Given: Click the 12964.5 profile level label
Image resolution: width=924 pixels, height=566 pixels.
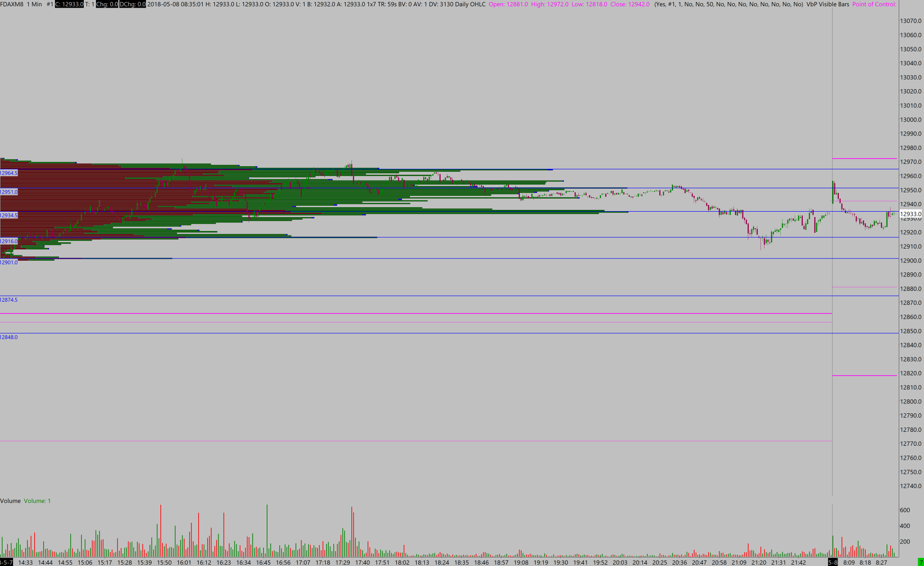Looking at the screenshot, I should point(9,173).
